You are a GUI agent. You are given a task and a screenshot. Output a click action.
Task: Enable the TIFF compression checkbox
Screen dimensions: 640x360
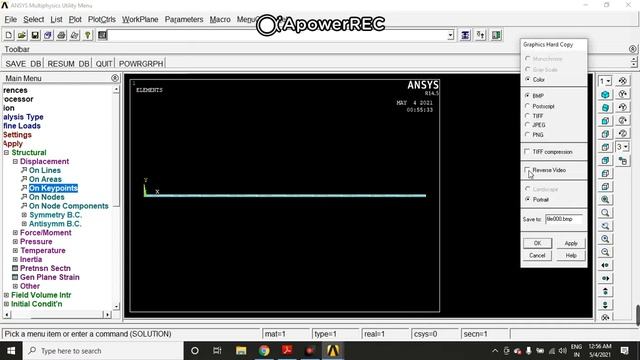(527, 151)
